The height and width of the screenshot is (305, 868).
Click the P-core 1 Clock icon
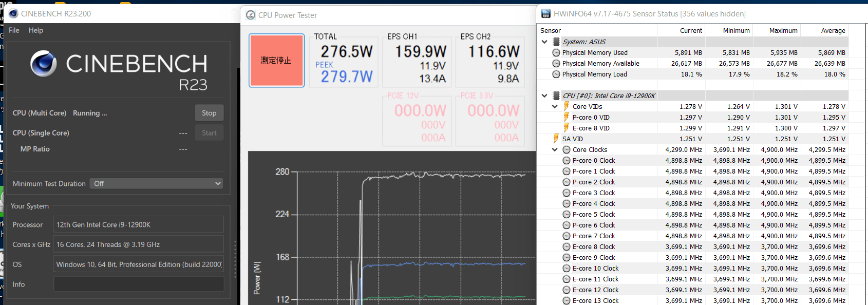[567, 171]
